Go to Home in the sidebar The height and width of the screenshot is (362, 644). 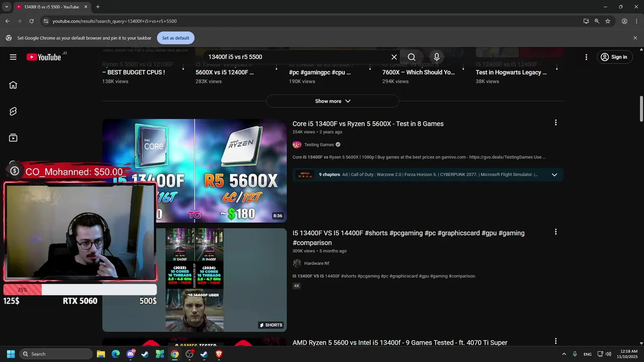pos(13,85)
